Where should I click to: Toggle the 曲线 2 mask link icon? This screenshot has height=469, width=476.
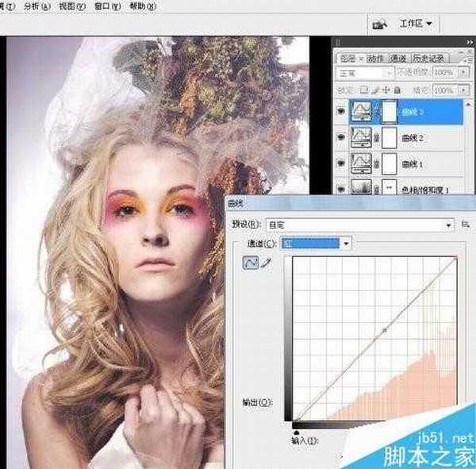click(x=377, y=138)
